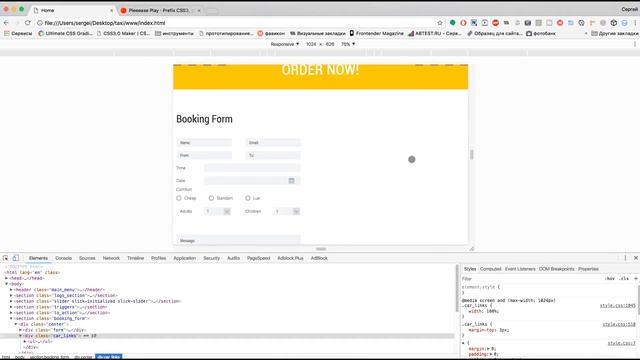Add a new style rule with plus icon
The image size is (640, 360).
pos(636,278)
